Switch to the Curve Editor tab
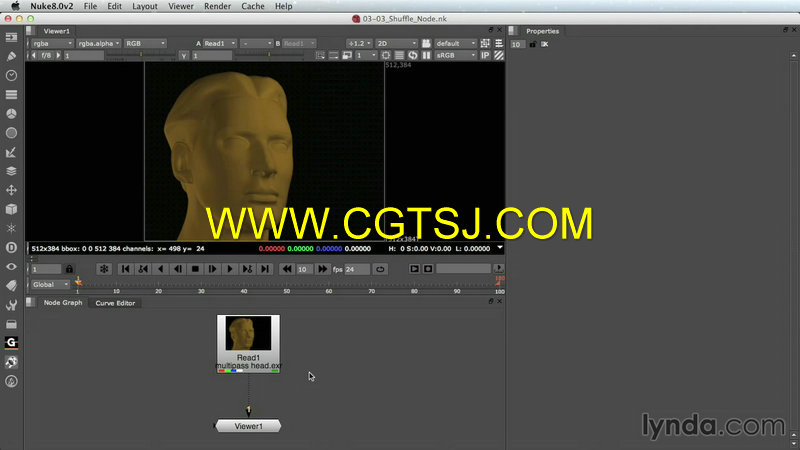800x450 pixels. pos(115,303)
